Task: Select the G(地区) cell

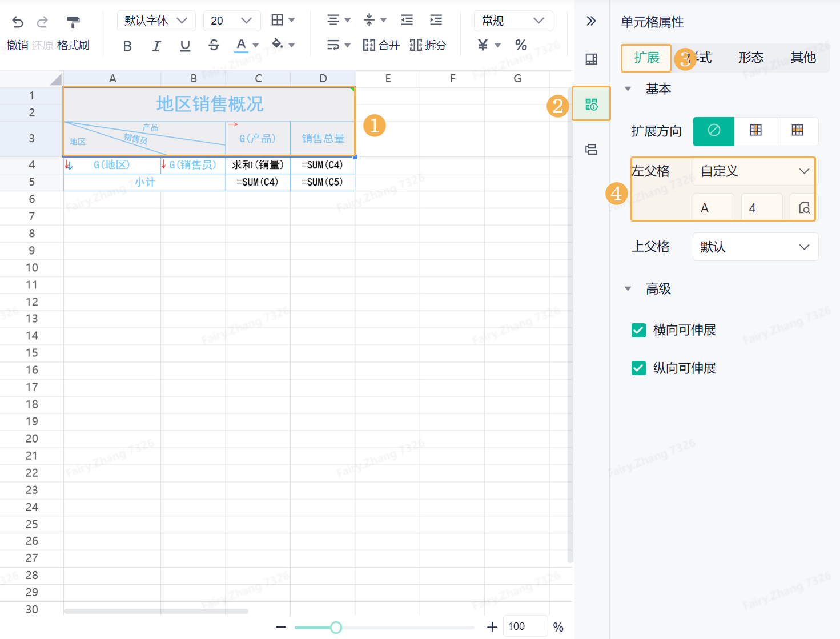Action: (x=112, y=165)
